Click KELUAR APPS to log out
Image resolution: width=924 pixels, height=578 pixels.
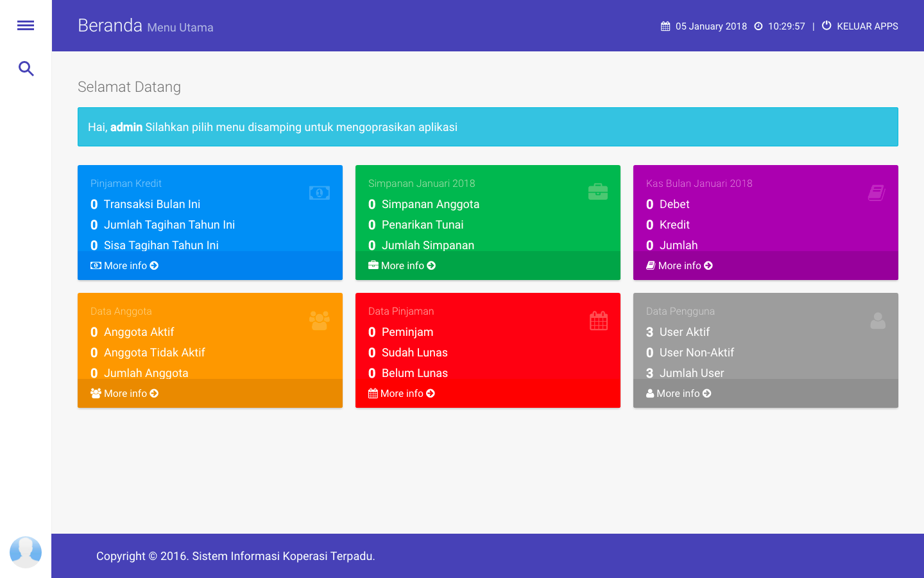(867, 26)
